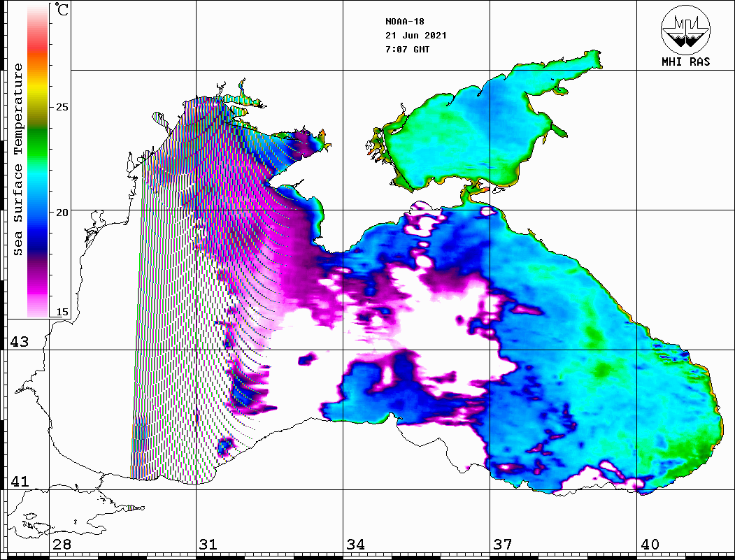Click longitude label "37"
The width and height of the screenshot is (735, 560).
[503, 544]
